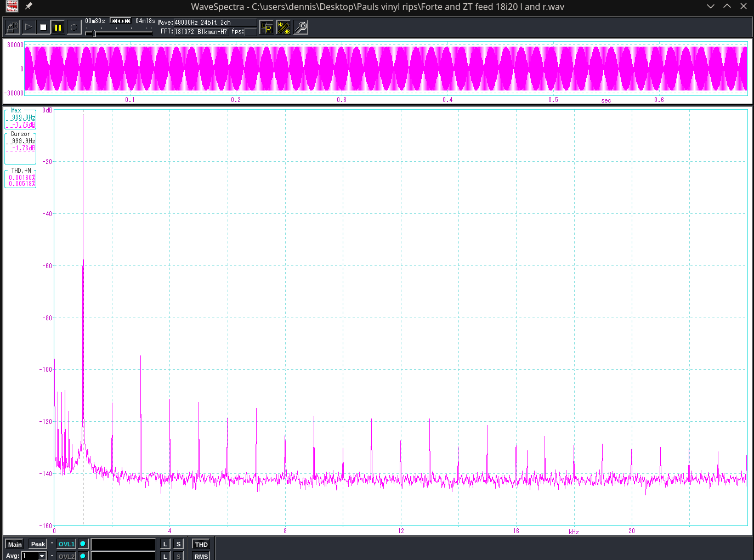Select the Wave format field 48000Hz 24bit 2ch

[x=215, y=22]
